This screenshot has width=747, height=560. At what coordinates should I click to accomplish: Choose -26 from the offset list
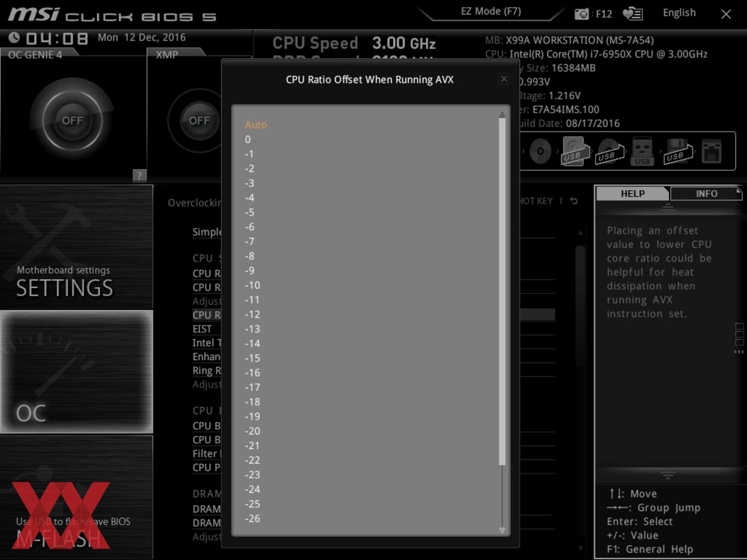[252, 518]
